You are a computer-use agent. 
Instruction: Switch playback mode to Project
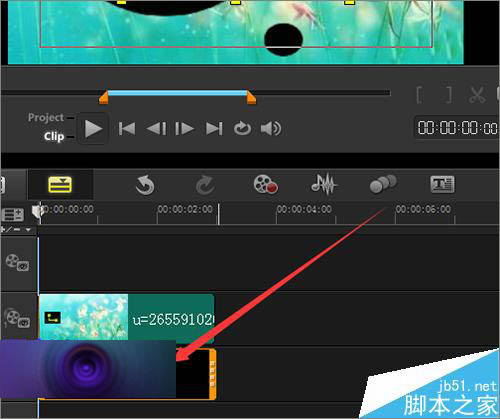pyautogui.click(x=46, y=117)
